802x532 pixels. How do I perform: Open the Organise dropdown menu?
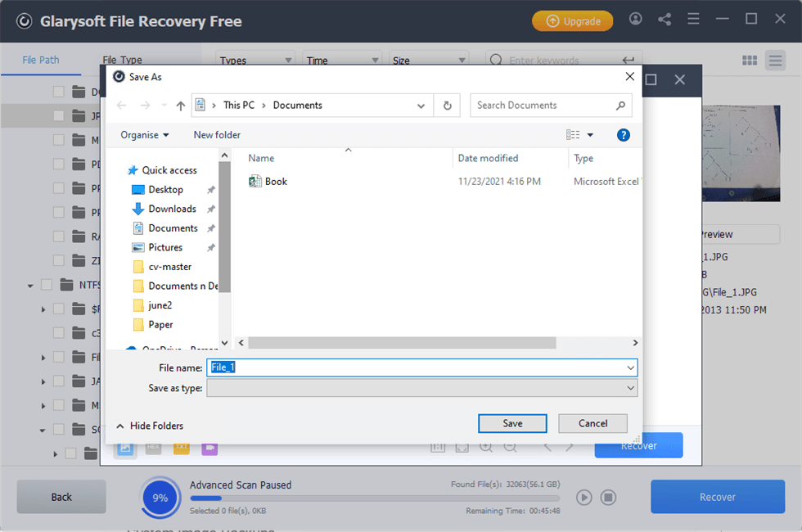(x=144, y=135)
